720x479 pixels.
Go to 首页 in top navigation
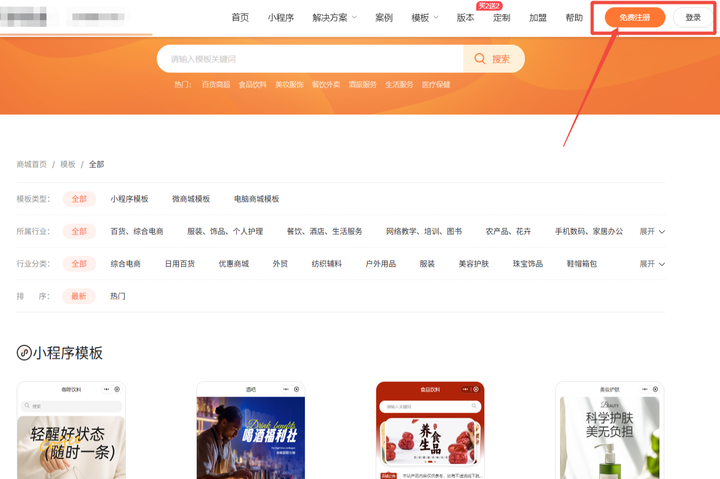[x=240, y=17]
